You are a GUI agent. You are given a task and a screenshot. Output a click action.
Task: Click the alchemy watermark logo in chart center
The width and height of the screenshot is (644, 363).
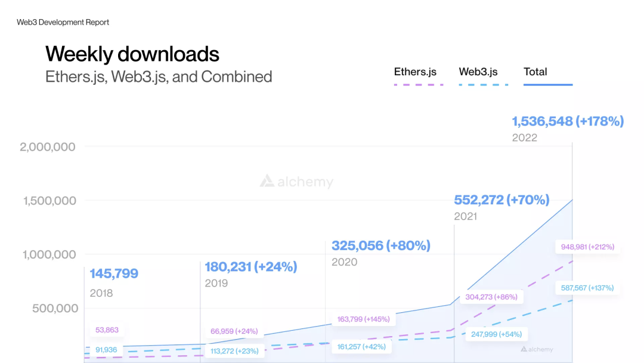coord(296,181)
